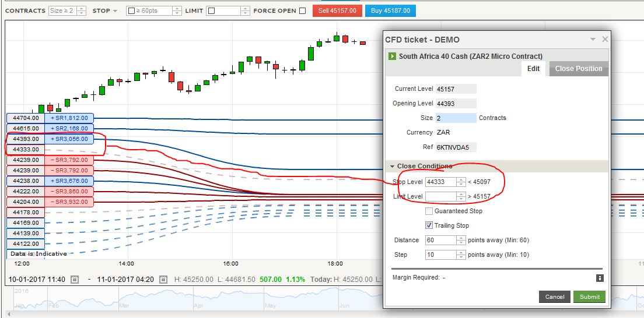Click the green market arrow icon
This screenshot has width=644, height=318.
pyautogui.click(x=392, y=56)
